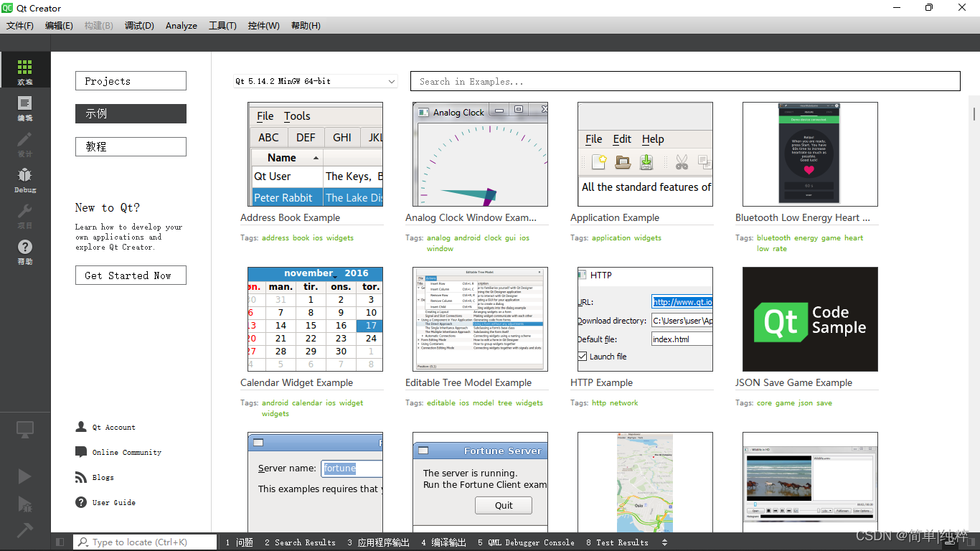Open the Oslo map example thumbnail
This screenshot has width=980, height=551.
coord(646,482)
